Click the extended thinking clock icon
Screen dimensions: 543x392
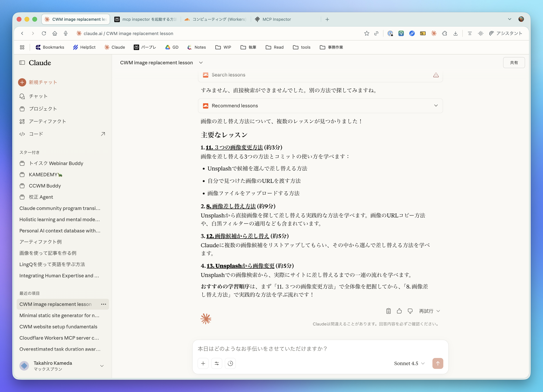(x=230, y=363)
